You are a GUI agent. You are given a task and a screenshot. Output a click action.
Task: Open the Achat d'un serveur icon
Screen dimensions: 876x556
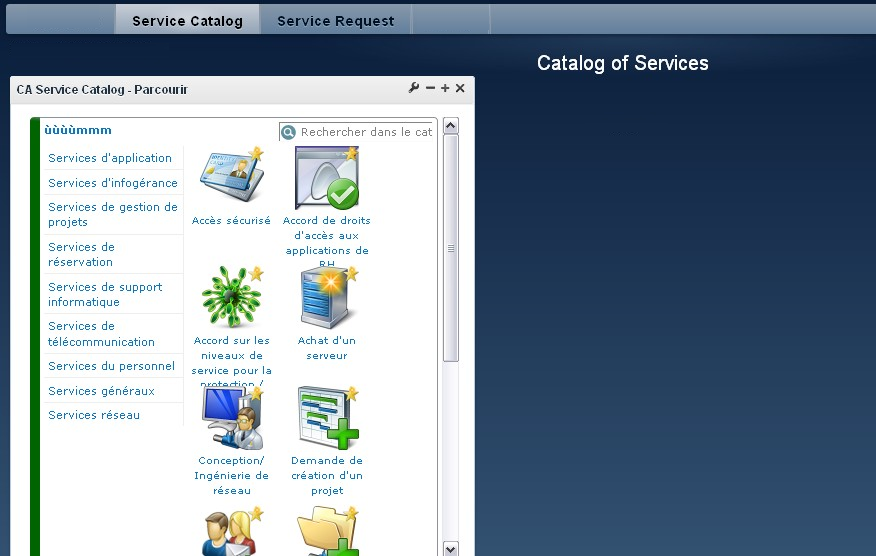pyautogui.click(x=328, y=297)
